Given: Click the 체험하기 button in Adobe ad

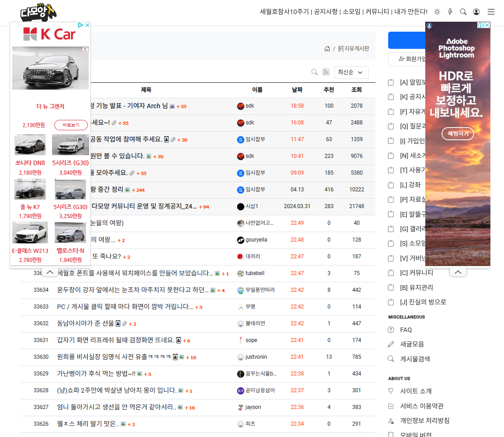Looking at the screenshot, I should click(458, 133).
